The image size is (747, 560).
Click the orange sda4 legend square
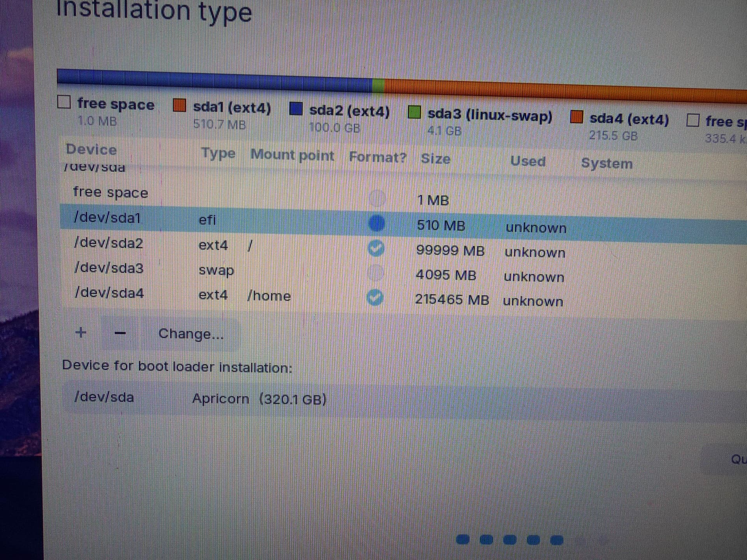pyautogui.click(x=576, y=117)
